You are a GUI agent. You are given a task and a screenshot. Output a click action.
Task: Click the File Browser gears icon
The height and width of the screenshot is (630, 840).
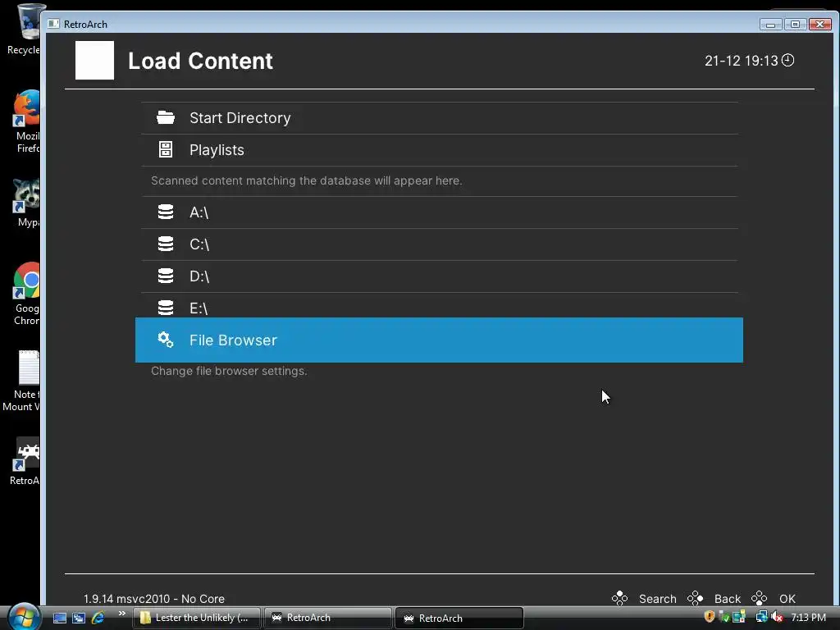pos(166,340)
